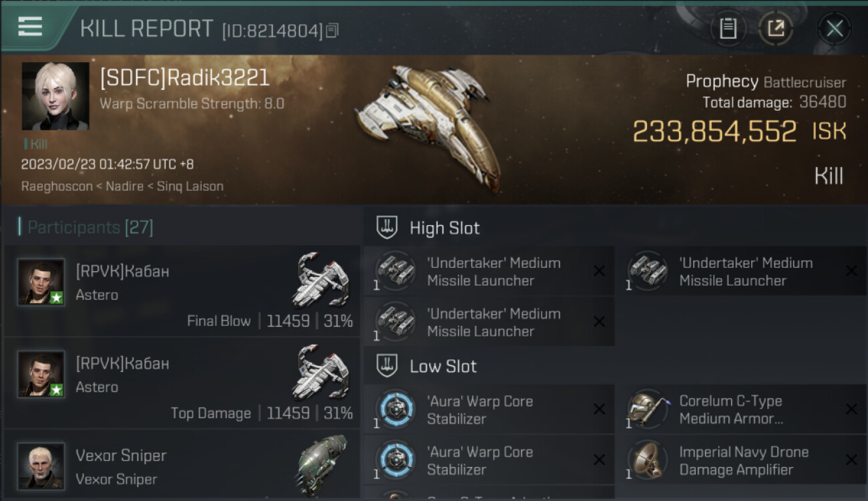Click the Low Slot section header
This screenshot has width=868, height=501.
[x=443, y=366]
